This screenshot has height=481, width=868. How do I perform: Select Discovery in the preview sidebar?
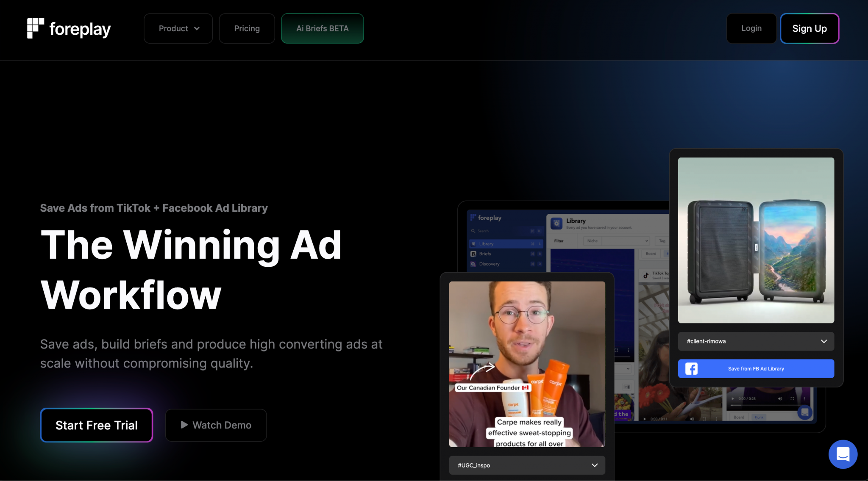[506, 264]
